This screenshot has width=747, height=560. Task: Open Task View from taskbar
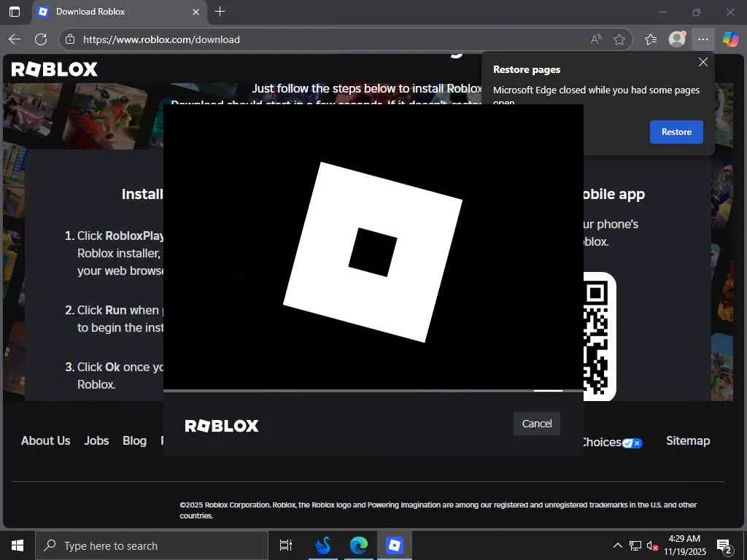[x=286, y=545]
